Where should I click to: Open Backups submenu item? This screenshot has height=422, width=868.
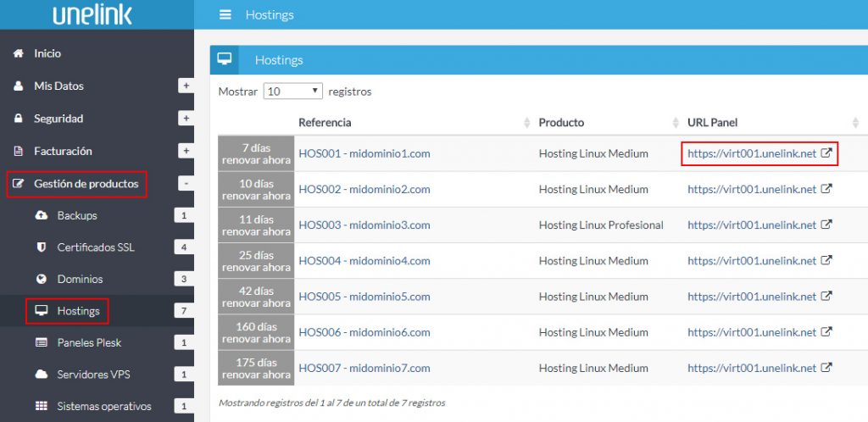(x=77, y=216)
